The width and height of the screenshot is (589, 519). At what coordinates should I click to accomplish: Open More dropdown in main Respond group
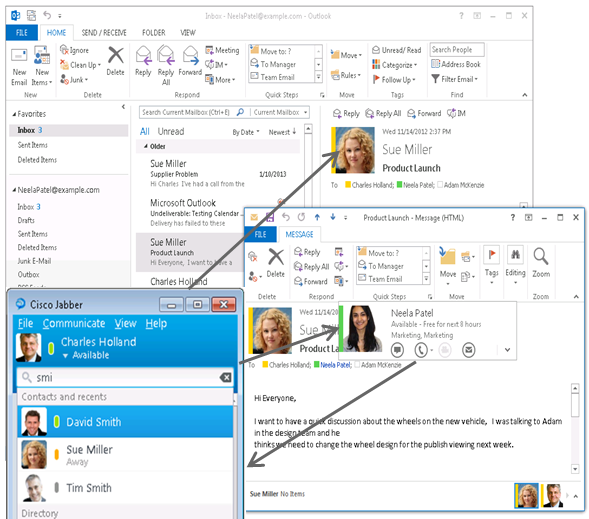click(220, 80)
